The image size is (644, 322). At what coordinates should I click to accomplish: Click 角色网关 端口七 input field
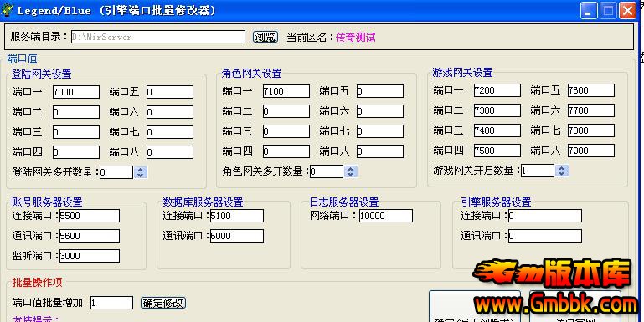tap(380, 131)
